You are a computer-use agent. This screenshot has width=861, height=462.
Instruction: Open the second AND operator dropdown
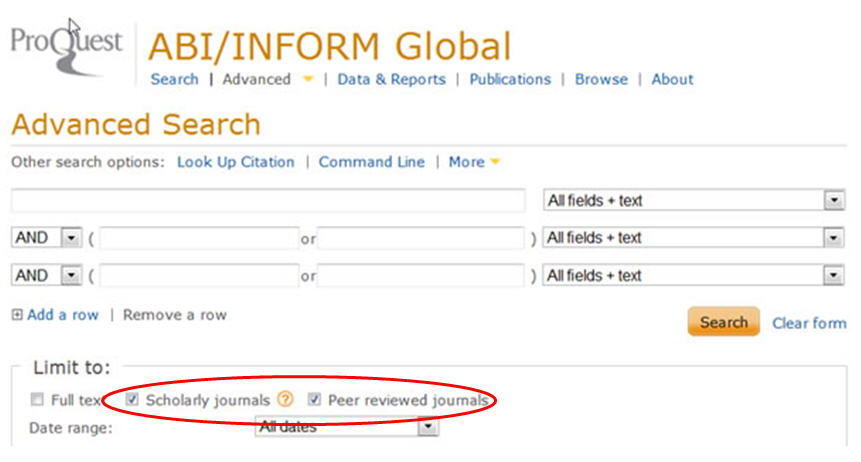click(x=47, y=275)
